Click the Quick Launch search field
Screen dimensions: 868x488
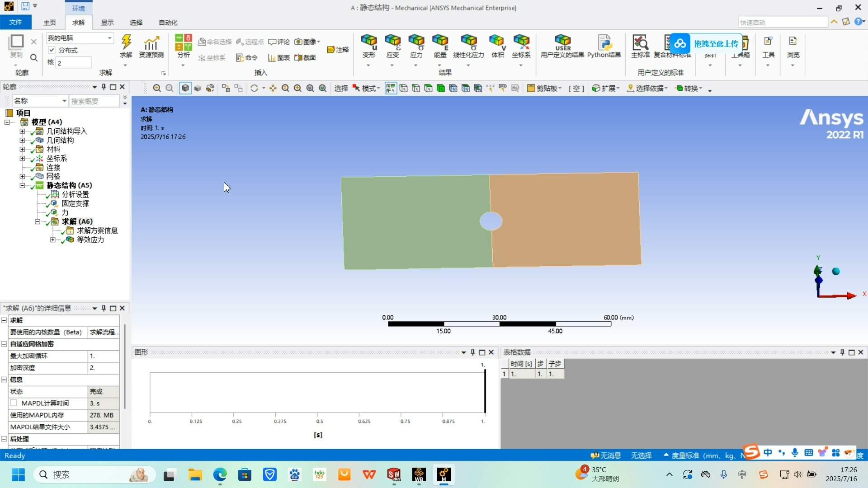coord(783,22)
